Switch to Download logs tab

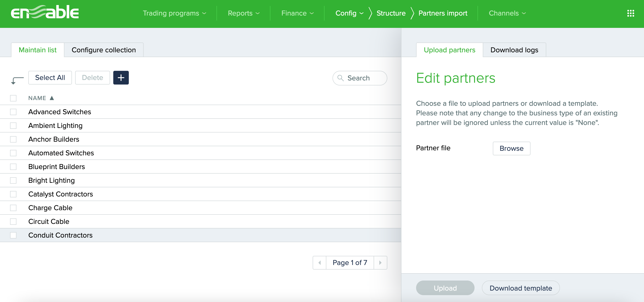(514, 50)
